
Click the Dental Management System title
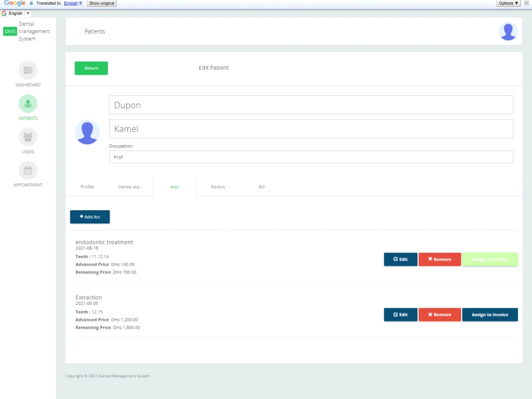34,31
